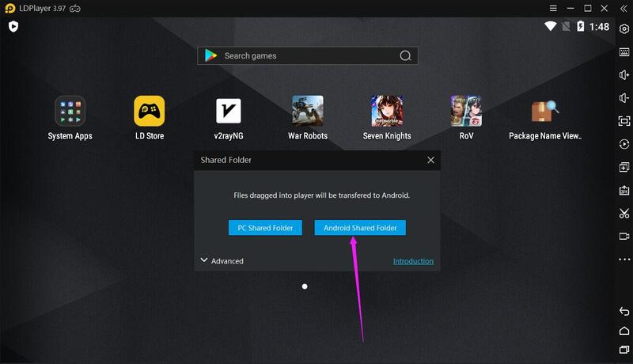Start the video recorder from sidebar
Screen dimensions: 633x364
pyautogui.click(x=624, y=236)
